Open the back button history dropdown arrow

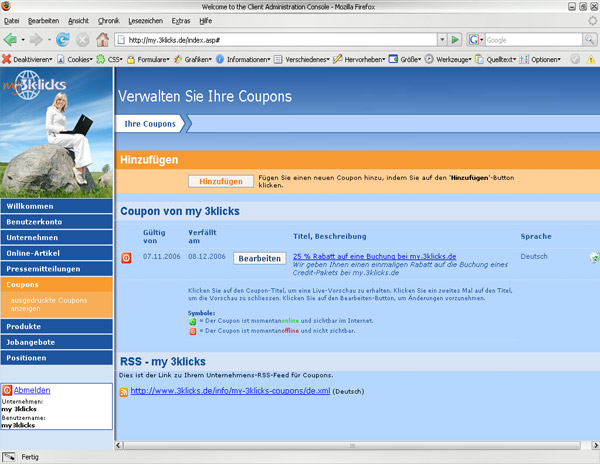click(x=23, y=40)
